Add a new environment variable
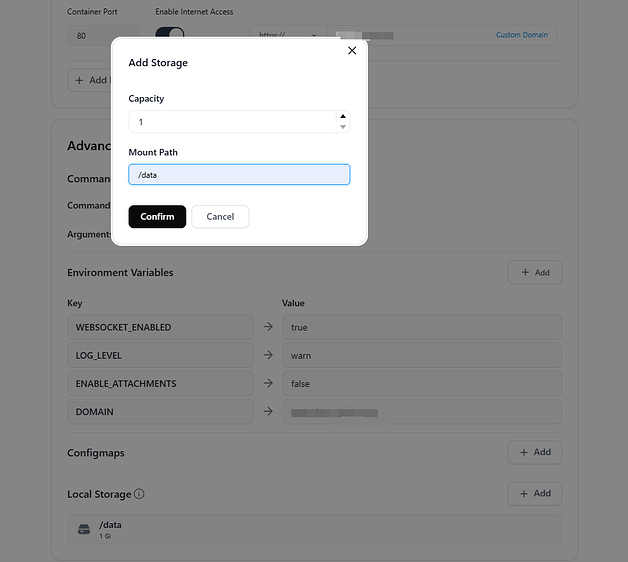628x562 pixels. 534,272
